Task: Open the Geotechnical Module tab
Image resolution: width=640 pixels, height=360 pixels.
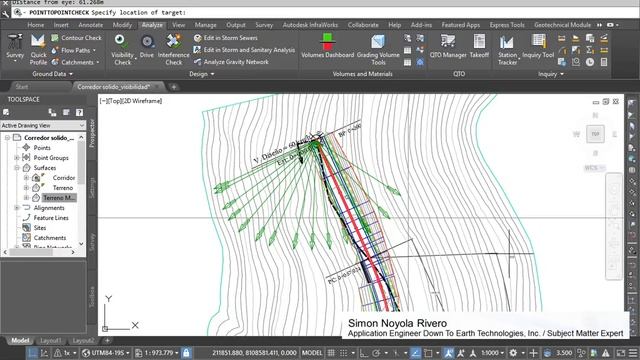Action: click(562, 25)
